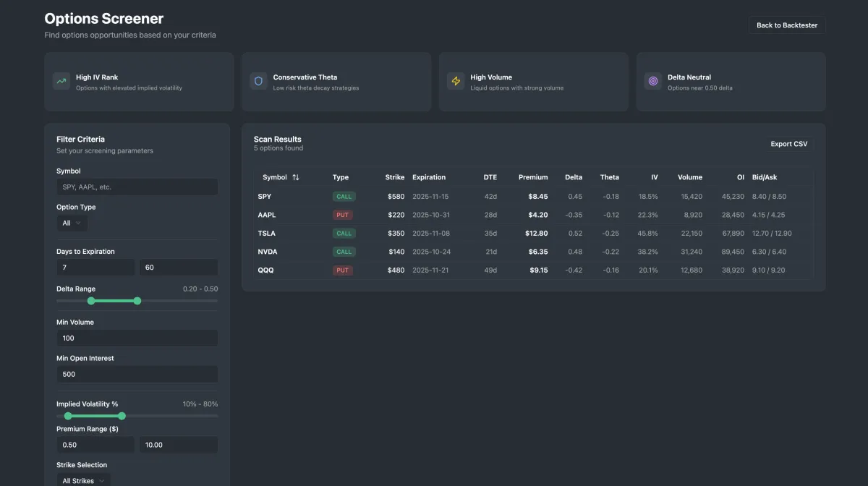Click the Expiration column header
The image size is (868, 486).
(x=429, y=177)
